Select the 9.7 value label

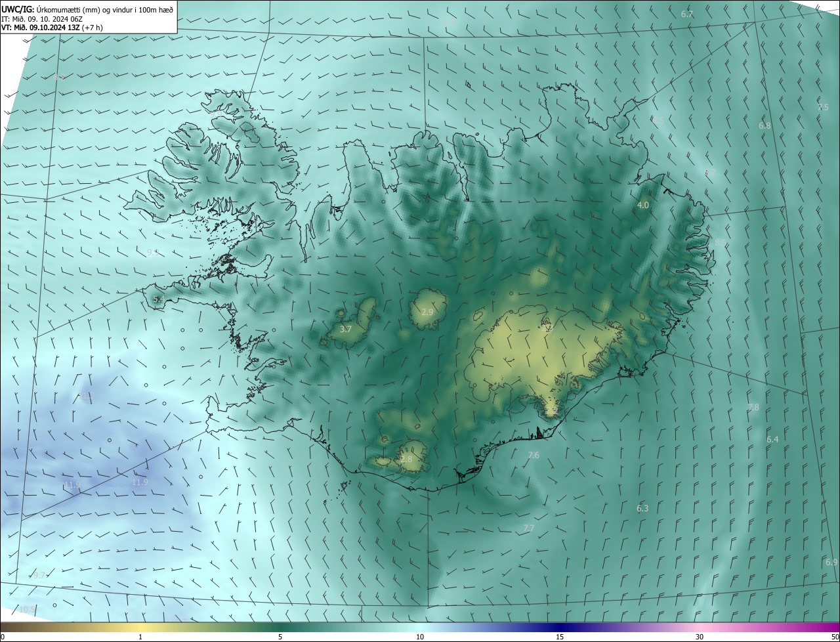click(39, 575)
